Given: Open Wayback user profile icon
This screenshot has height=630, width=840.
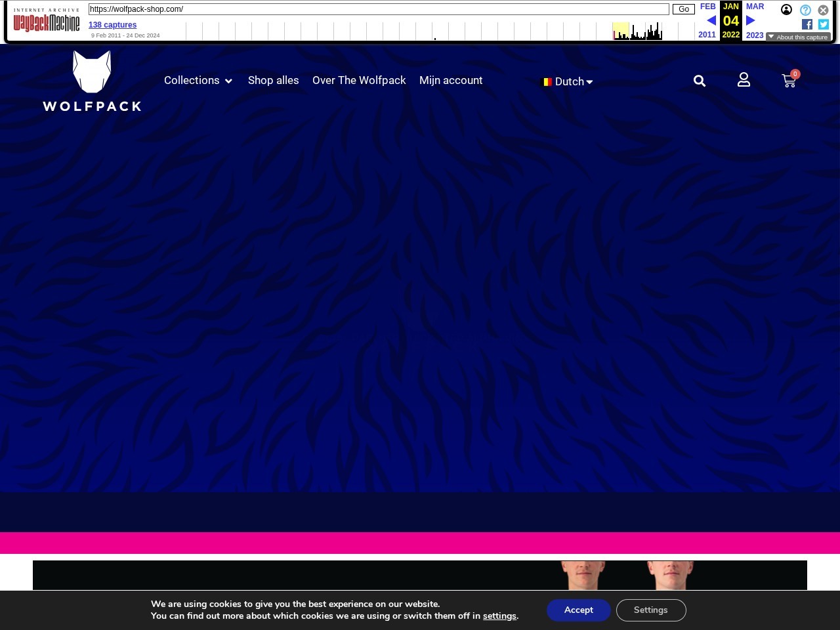Looking at the screenshot, I should pos(786,10).
